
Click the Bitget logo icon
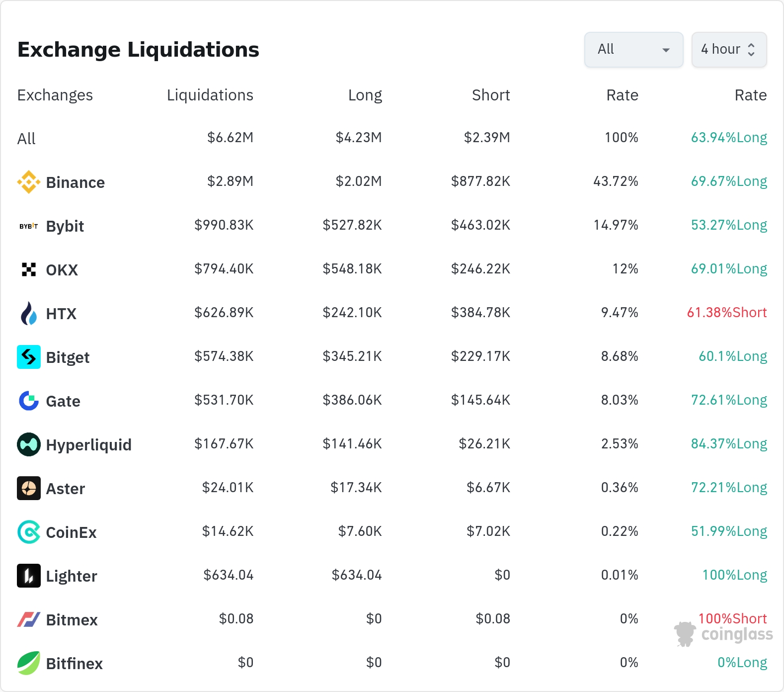coord(29,357)
